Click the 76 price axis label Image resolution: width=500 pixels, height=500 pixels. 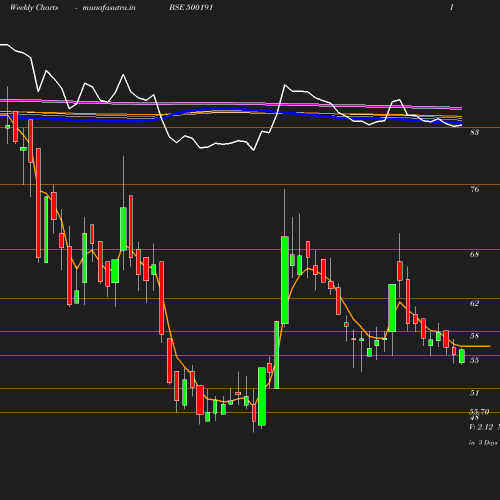[x=474, y=189]
